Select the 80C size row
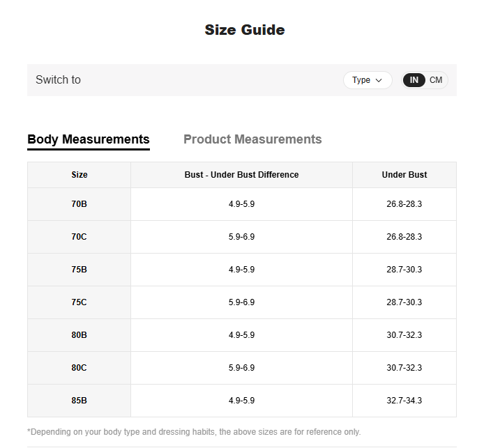 (242, 368)
